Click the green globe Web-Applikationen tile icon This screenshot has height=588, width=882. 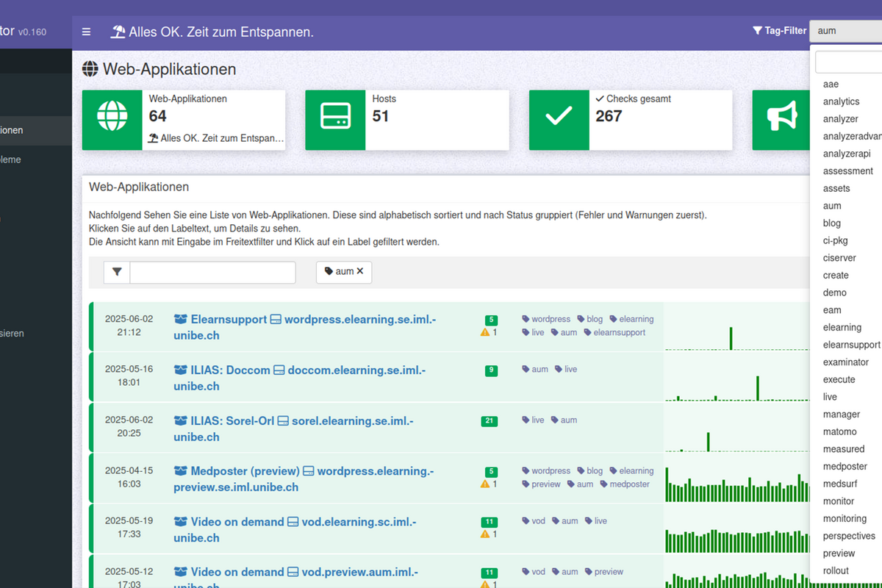[112, 120]
